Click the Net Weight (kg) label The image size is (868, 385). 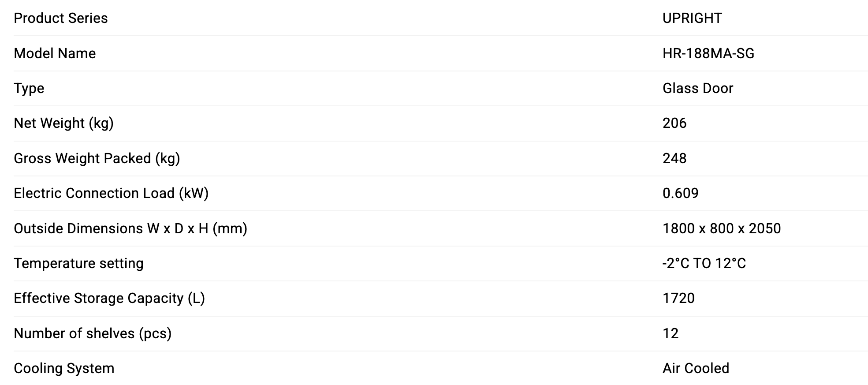63,123
